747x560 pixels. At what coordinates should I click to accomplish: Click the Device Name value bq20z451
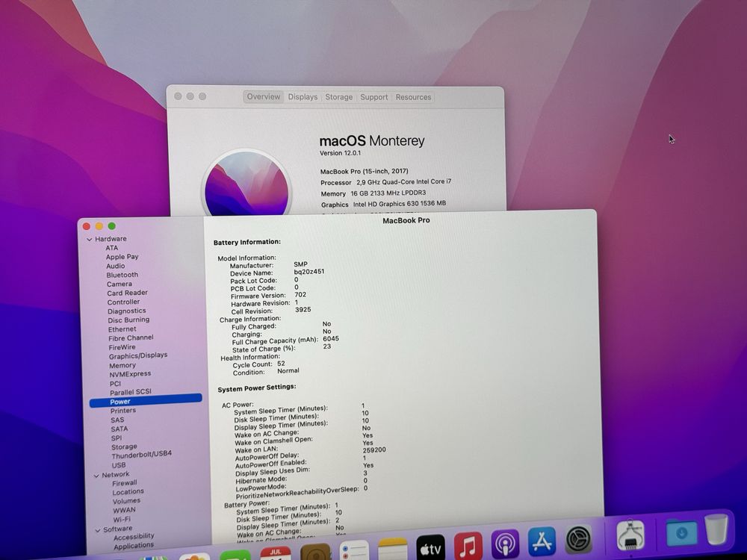[309, 272]
